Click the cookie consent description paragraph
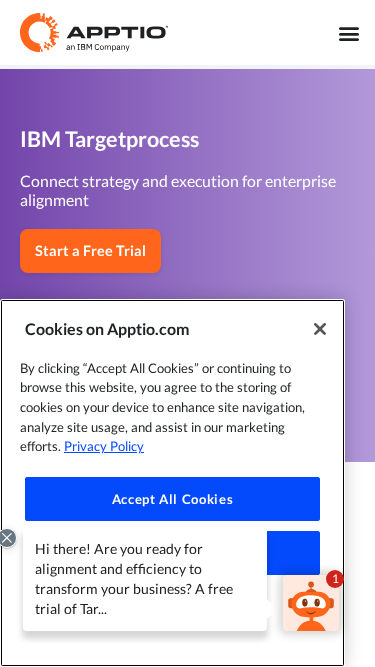This screenshot has height=667, width=375. point(162,407)
